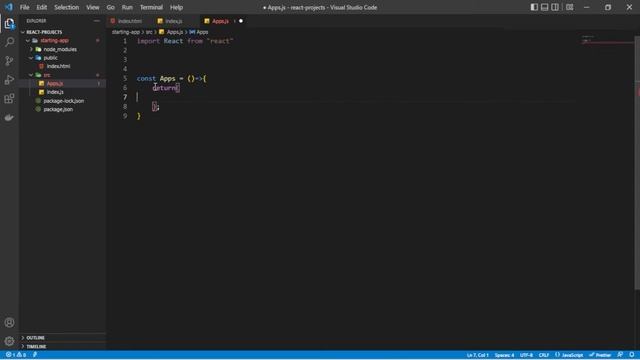Open the Run menu
The height and width of the screenshot is (360, 640).
point(127,7)
